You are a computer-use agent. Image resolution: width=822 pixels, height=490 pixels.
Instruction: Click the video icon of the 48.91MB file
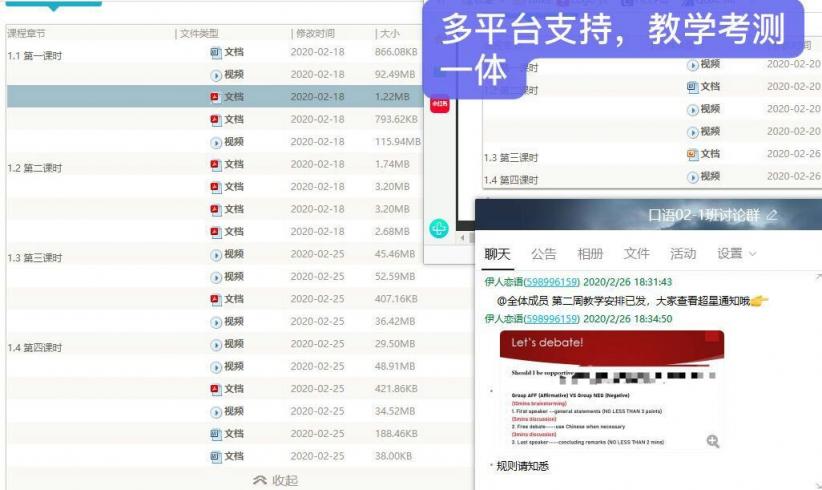216,367
